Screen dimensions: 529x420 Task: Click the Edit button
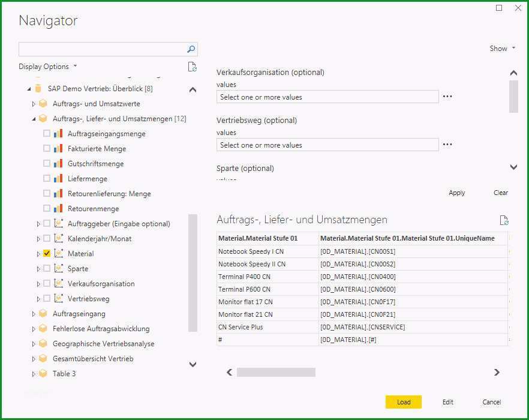click(x=447, y=402)
